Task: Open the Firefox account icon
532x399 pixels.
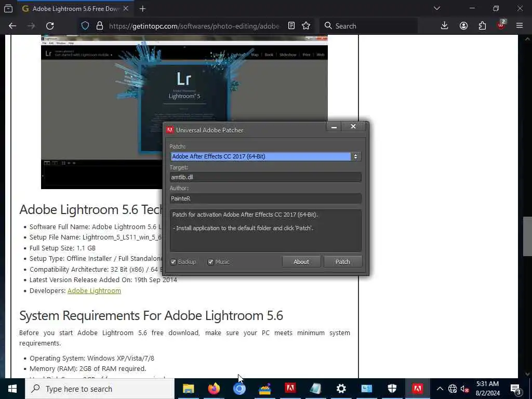Action: tap(463, 26)
